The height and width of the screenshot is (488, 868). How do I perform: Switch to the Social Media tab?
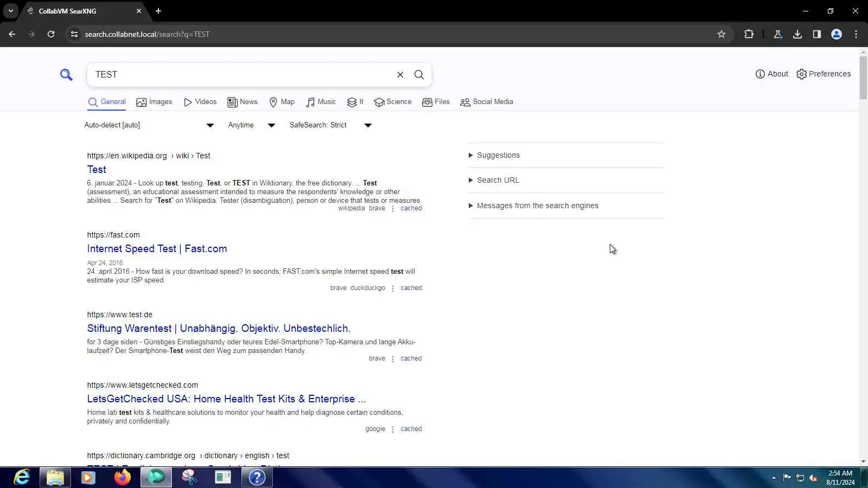(x=487, y=102)
